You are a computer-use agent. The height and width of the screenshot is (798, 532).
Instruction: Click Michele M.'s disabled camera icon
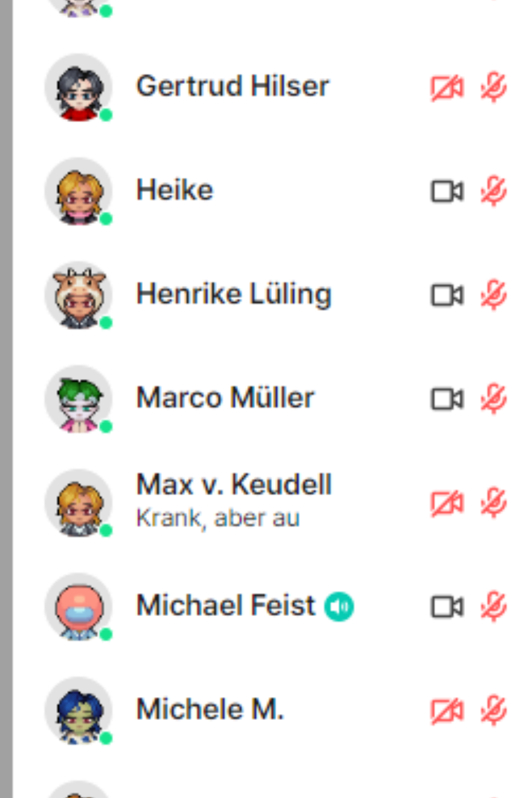tap(447, 712)
